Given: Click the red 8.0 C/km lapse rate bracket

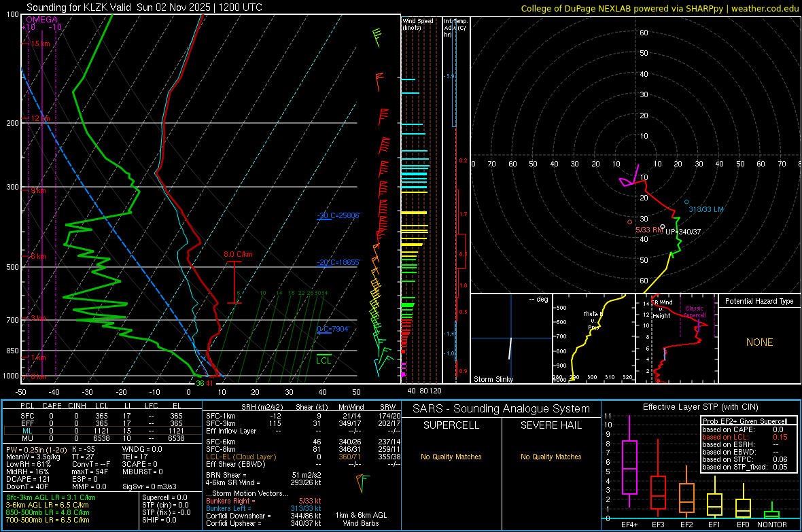Looking at the screenshot, I should (234, 283).
